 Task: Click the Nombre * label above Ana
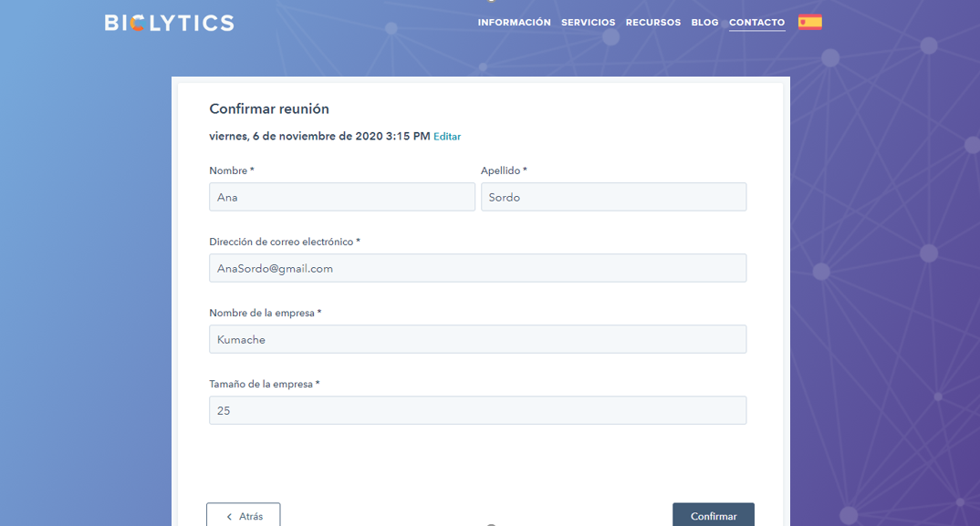coord(232,170)
